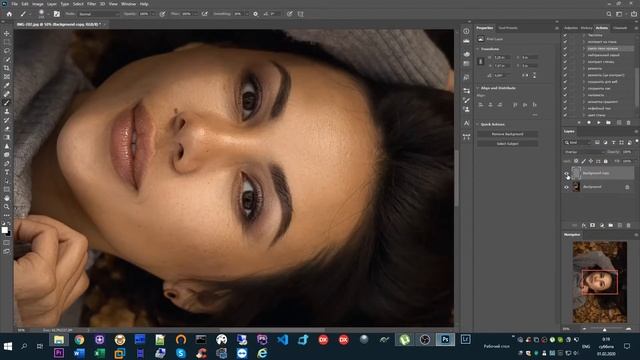Open Kind filter dropdown in Layers
Image resolution: width=640 pixels, height=360 pixels.
(577, 142)
